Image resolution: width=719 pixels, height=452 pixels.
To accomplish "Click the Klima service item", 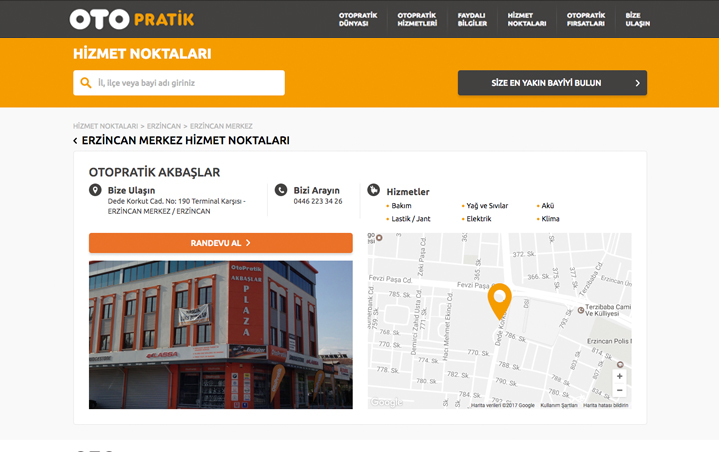I will [x=550, y=219].
